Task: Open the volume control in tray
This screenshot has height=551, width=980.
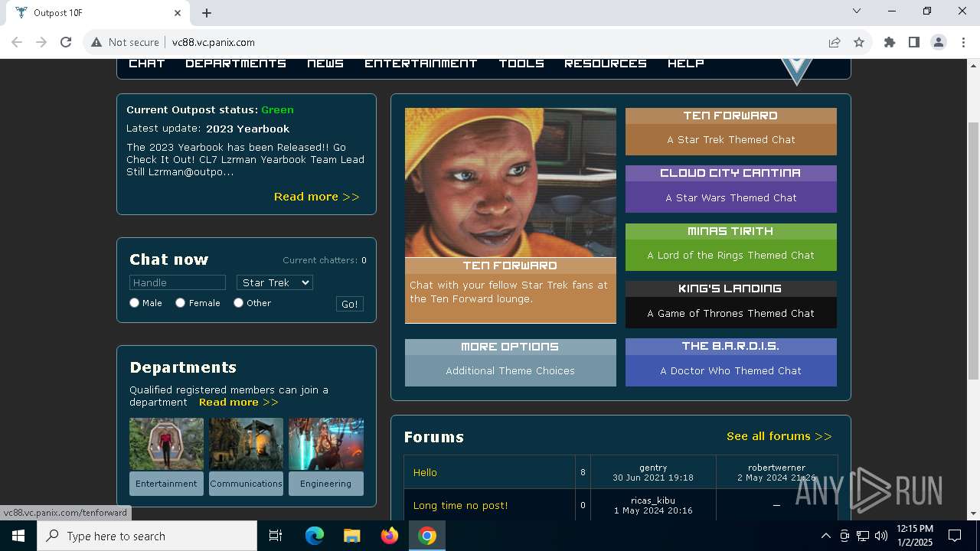Action: (x=881, y=536)
